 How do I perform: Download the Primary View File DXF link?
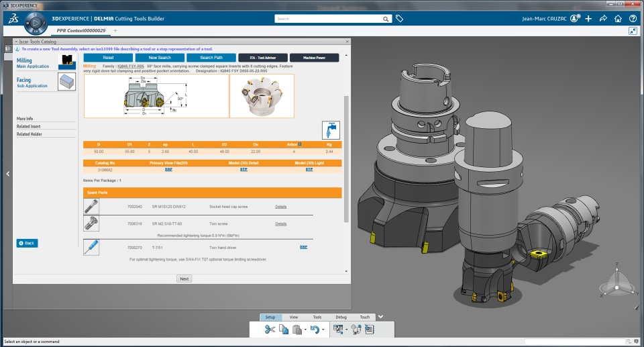[168, 169]
